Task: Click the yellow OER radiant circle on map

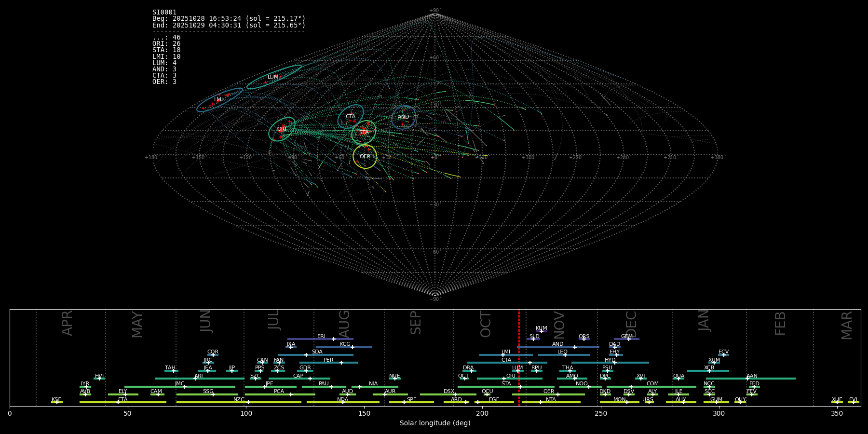Action: [x=365, y=157]
